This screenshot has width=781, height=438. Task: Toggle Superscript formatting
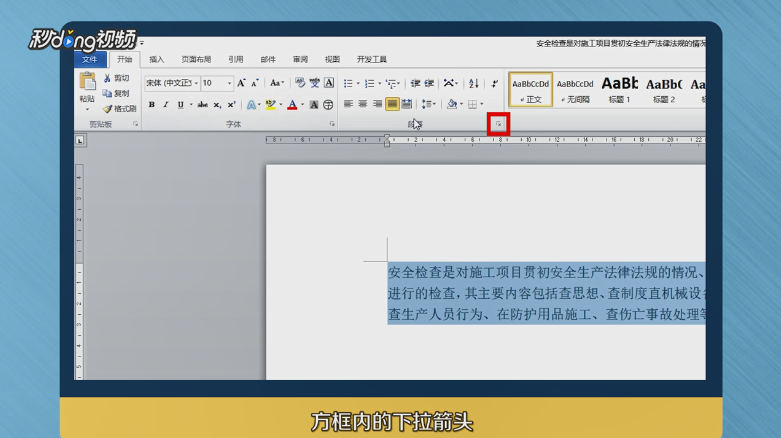[x=231, y=105]
